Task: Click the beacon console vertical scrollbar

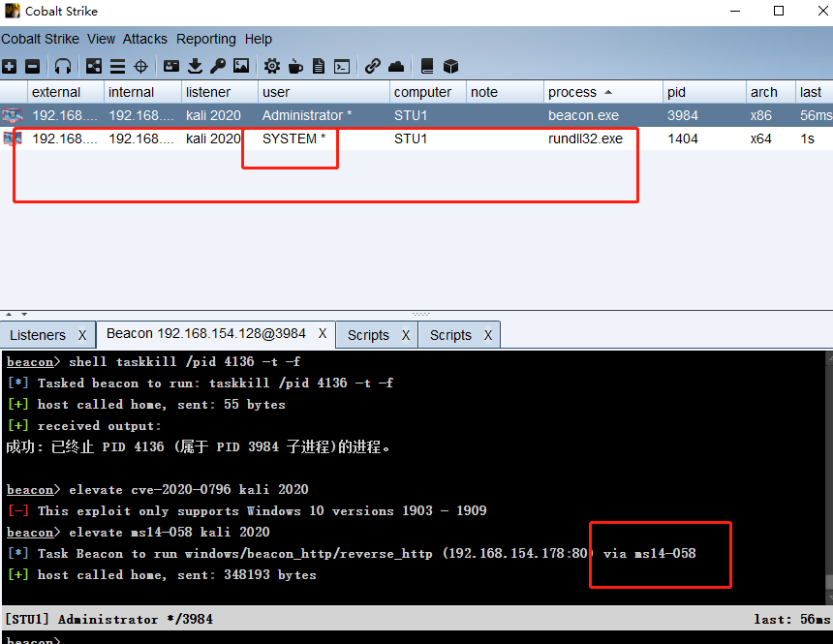Action: coord(829,477)
